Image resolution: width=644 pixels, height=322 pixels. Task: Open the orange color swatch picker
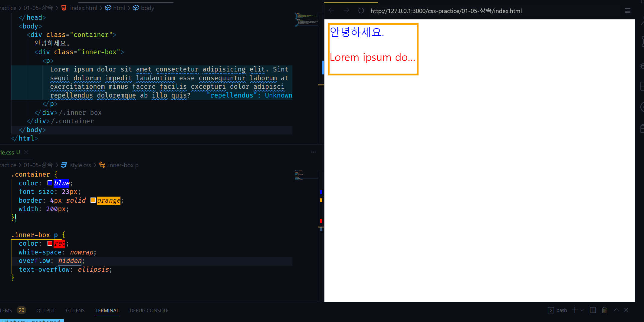tap(93, 200)
